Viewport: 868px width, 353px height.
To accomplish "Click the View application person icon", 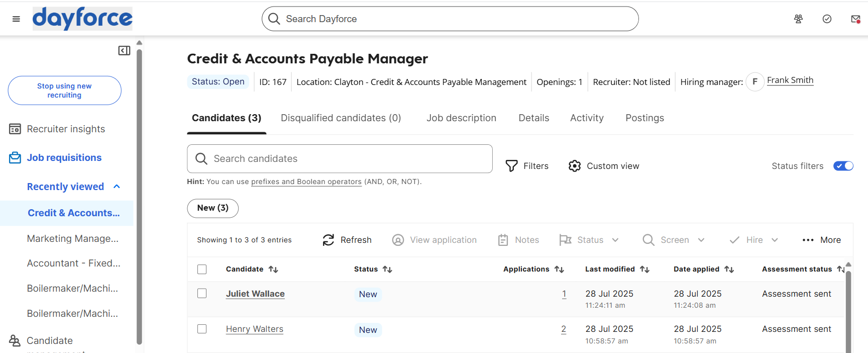I will (x=398, y=240).
